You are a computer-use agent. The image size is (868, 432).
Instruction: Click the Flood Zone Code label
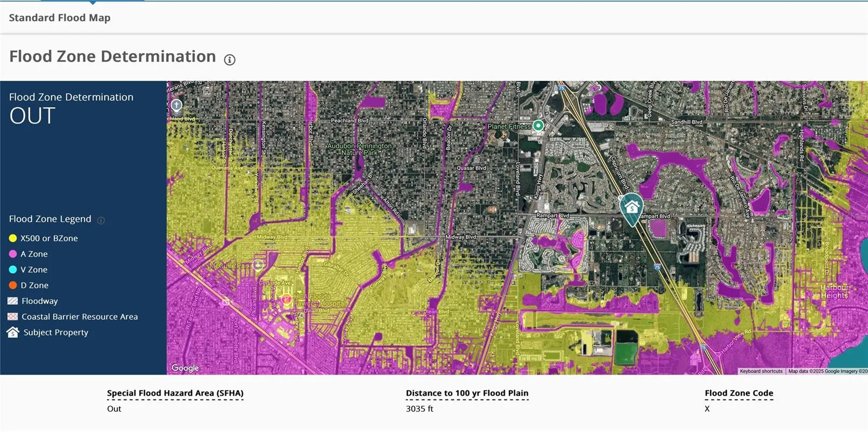(x=739, y=393)
